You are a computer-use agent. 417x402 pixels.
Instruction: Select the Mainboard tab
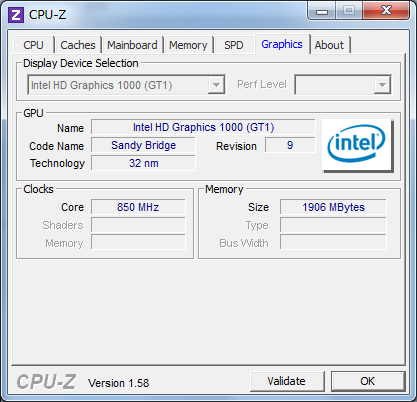[x=132, y=45]
